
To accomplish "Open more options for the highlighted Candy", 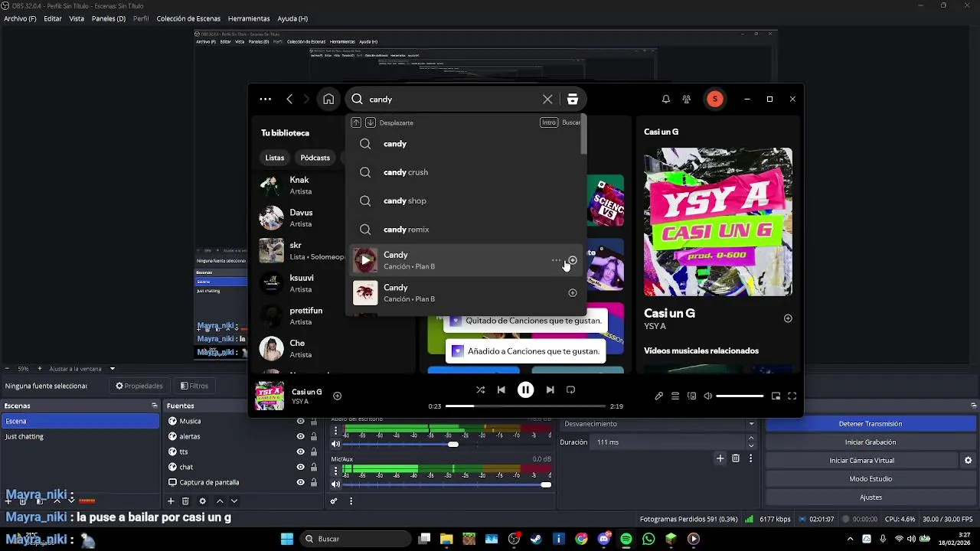I will coord(556,260).
